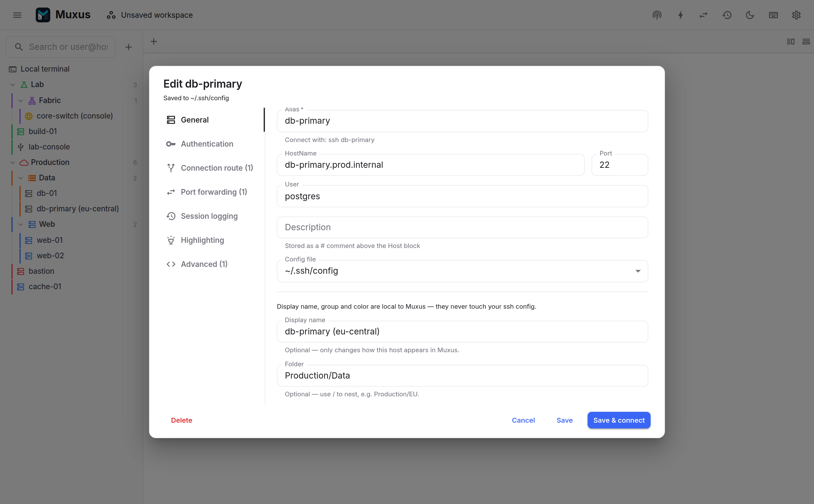The height and width of the screenshot is (504, 814).
Task: Click the Description field
Action: tap(462, 227)
